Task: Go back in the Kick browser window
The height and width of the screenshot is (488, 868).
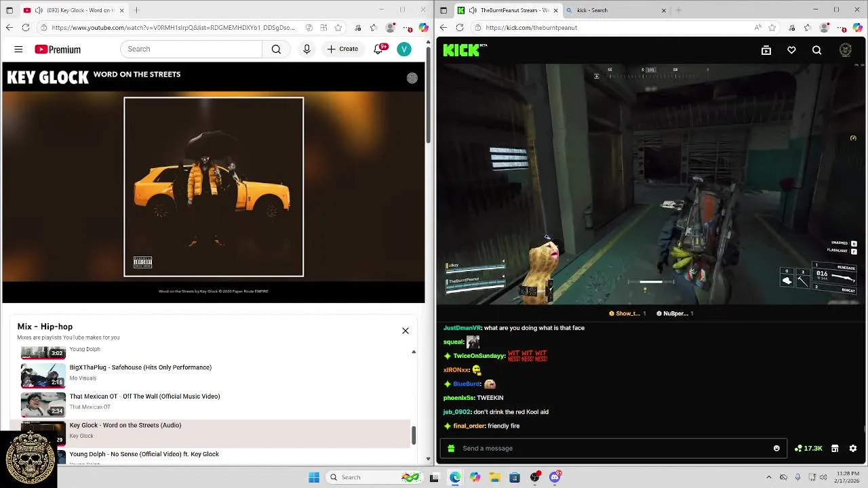Action: tap(443, 28)
